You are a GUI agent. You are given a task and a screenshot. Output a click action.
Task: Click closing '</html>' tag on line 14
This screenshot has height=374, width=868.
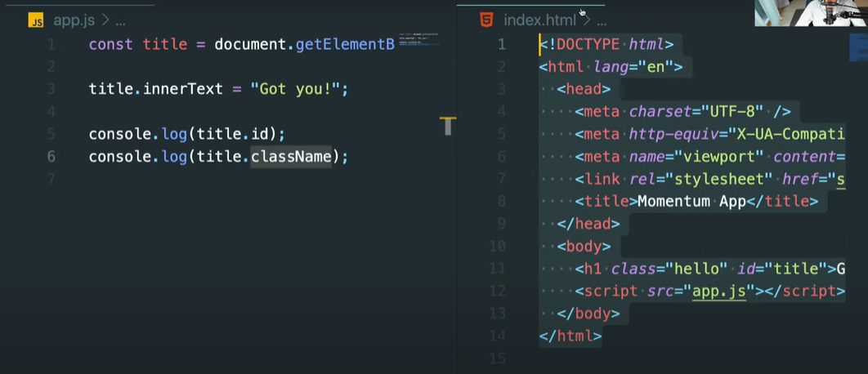[x=570, y=336]
